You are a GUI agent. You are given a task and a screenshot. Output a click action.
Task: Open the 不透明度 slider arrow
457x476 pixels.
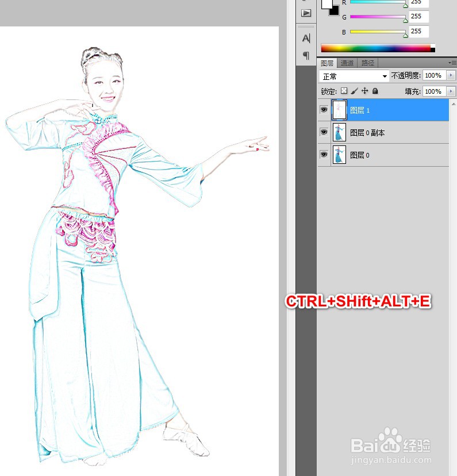(x=451, y=75)
